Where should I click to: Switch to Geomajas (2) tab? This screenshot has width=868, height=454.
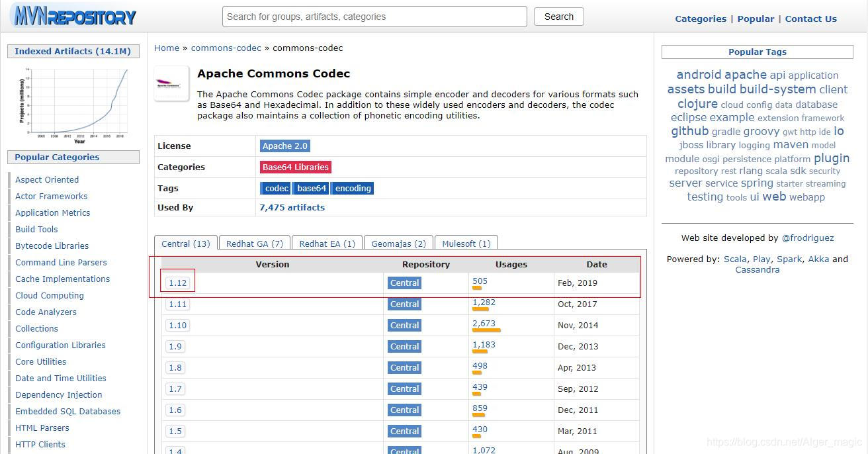pos(399,244)
